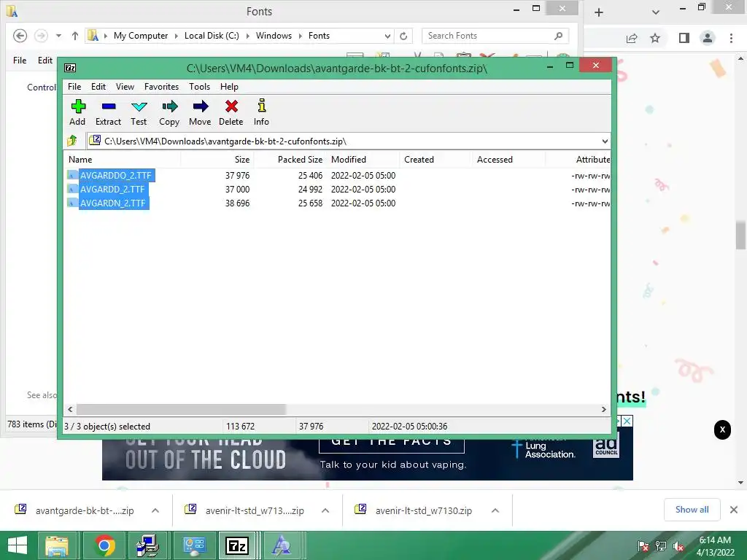This screenshot has height=560, width=747.
Task: Expand options for avenir-lt-std_w7130.zip download
Action: (495, 510)
